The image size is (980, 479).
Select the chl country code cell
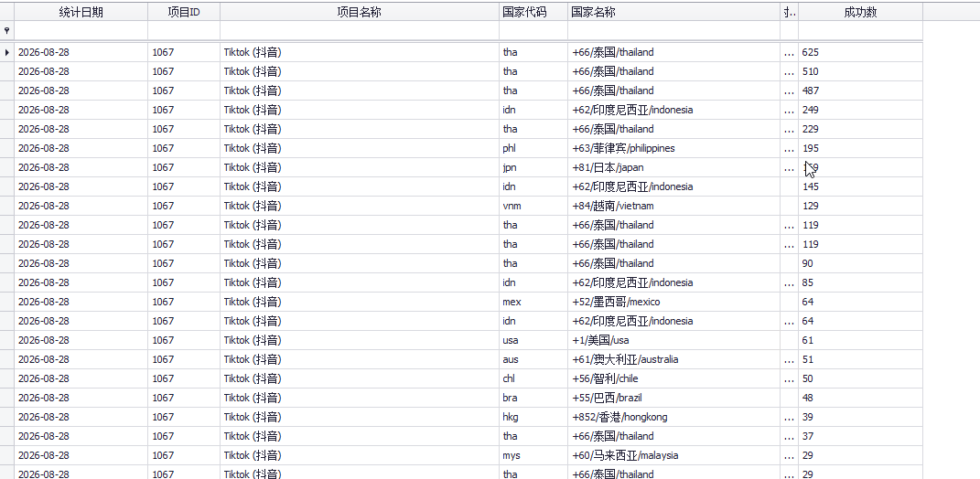tap(533, 378)
